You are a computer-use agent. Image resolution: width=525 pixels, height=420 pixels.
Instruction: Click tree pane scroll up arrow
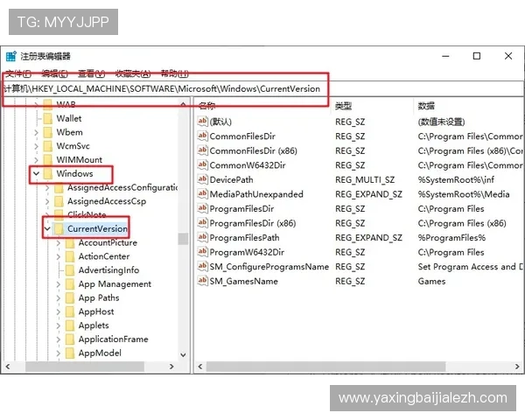[183, 104]
